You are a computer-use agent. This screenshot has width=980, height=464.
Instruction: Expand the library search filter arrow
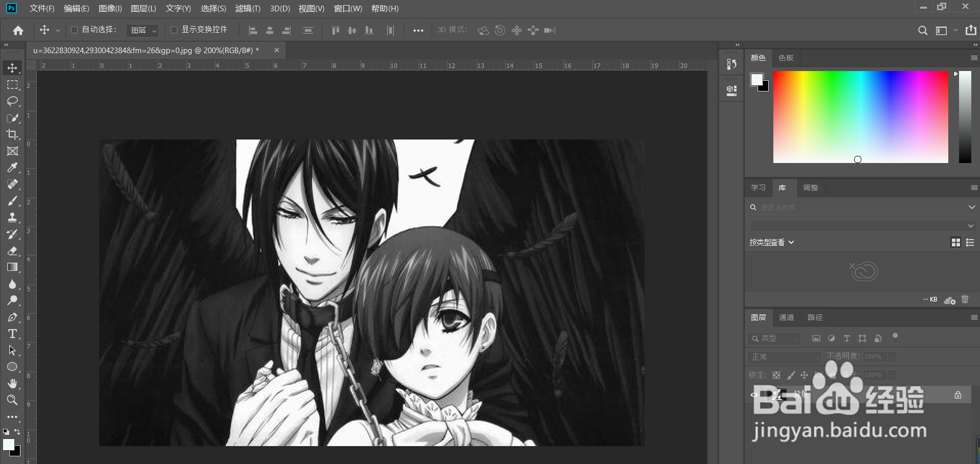point(971,207)
